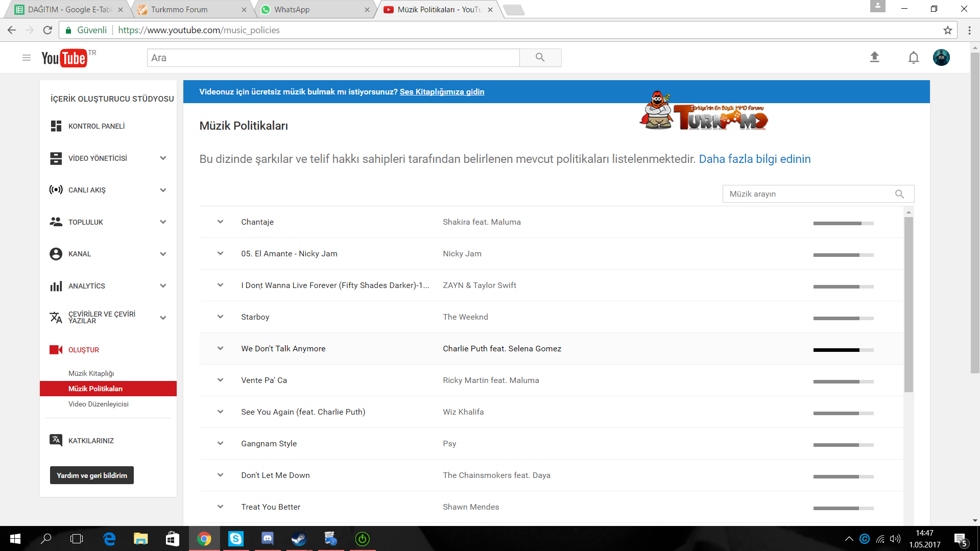Expand the Starboy policy row

point(220,317)
